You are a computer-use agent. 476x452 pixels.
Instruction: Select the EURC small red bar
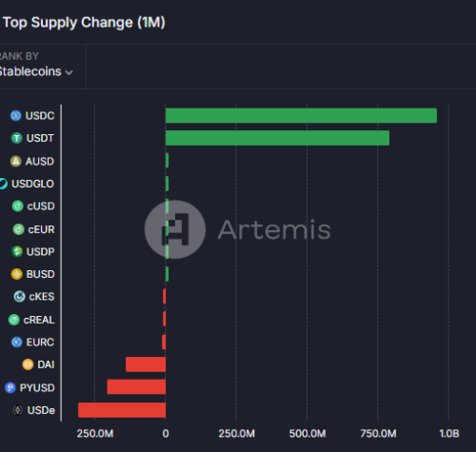click(x=164, y=342)
